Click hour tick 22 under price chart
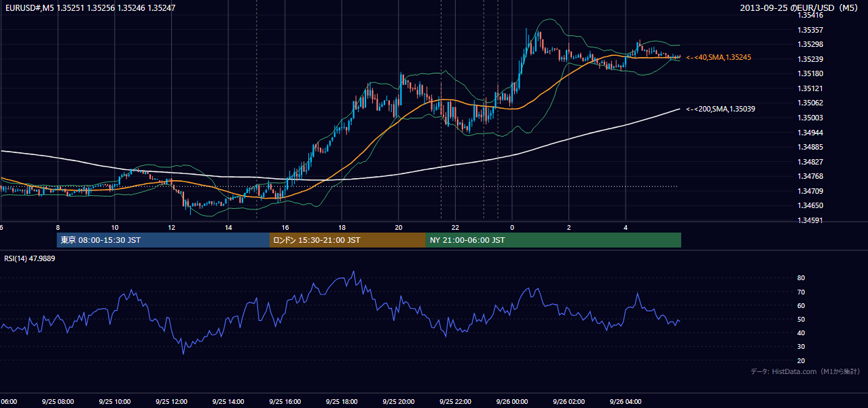 coord(455,228)
